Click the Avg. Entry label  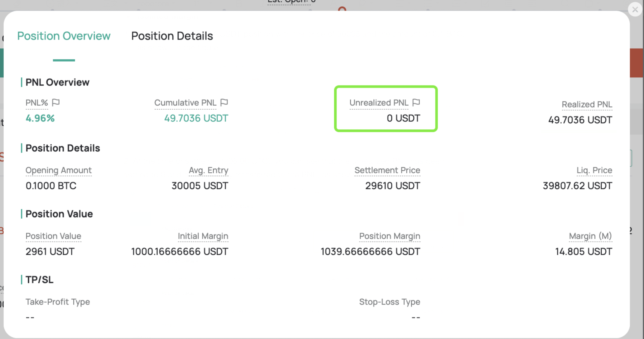(x=208, y=170)
